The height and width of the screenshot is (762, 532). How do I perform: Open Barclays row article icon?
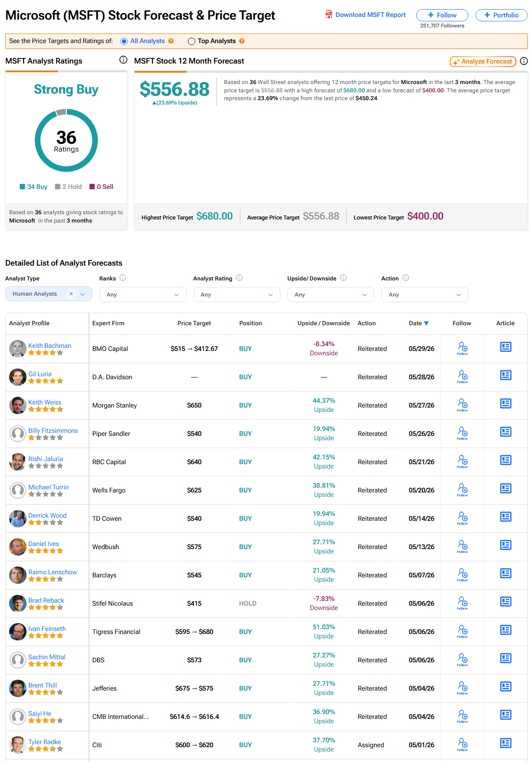[x=505, y=573]
